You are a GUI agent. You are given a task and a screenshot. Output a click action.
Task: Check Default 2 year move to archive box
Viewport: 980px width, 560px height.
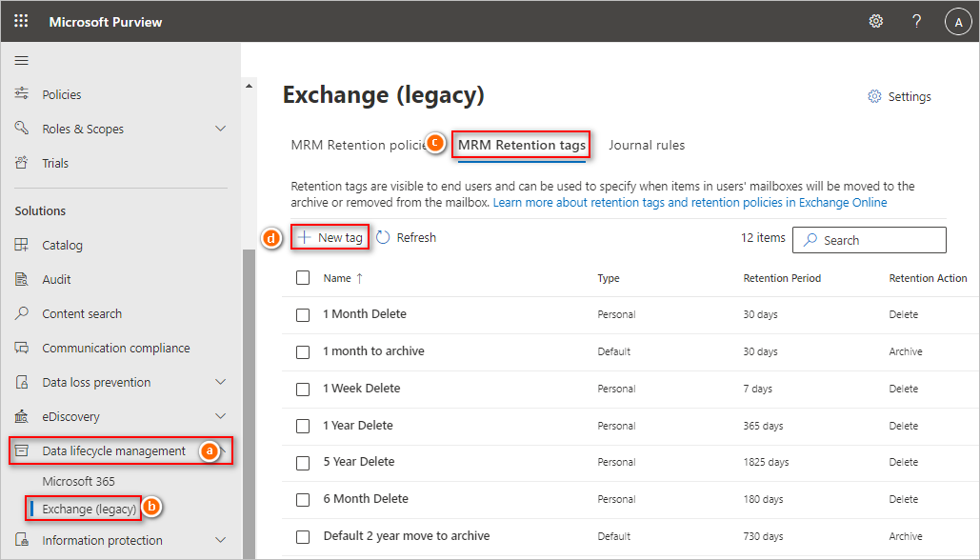pos(303,537)
